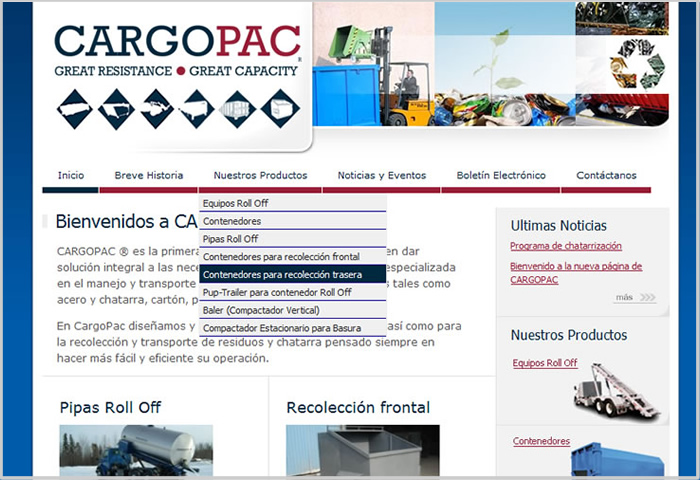Click the second diamond container icon under the logo
Viewport: 700px width, 480px height.
(x=116, y=109)
